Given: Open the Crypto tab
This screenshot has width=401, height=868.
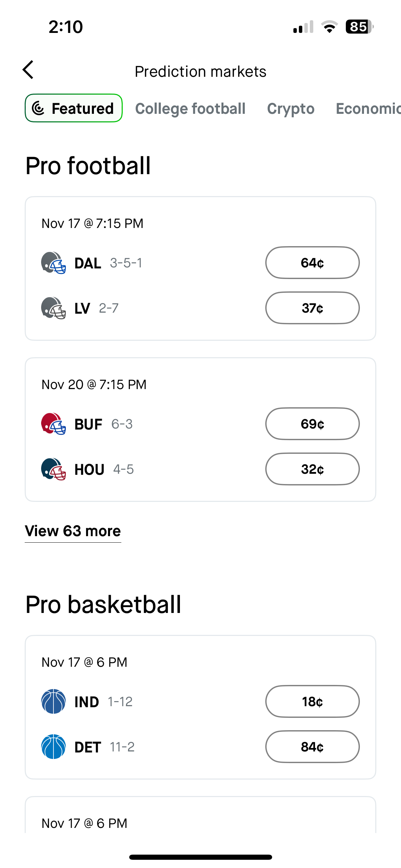Looking at the screenshot, I should coord(291,109).
